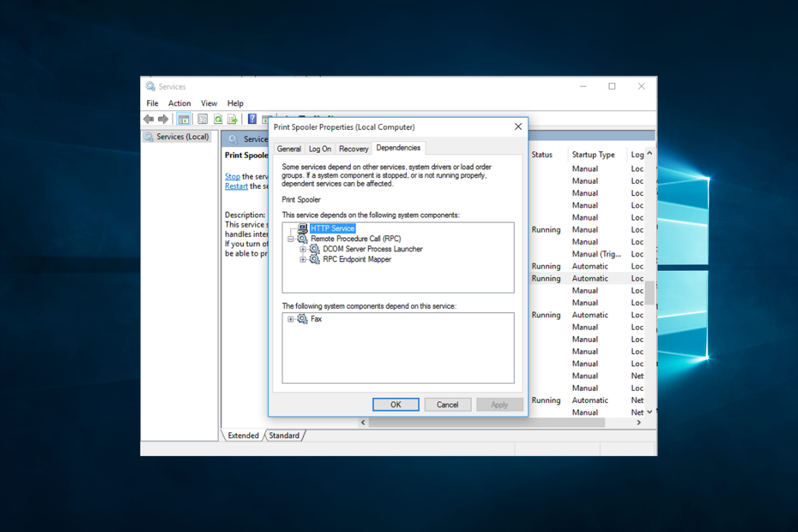Click the Restart service link
This screenshot has height=532, width=798.
(x=236, y=186)
